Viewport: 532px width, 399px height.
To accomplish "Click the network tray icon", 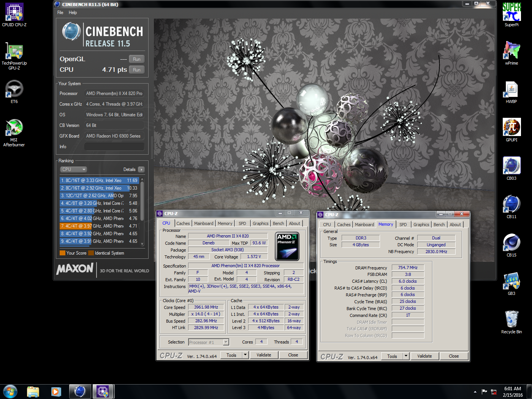I will click(x=494, y=392).
